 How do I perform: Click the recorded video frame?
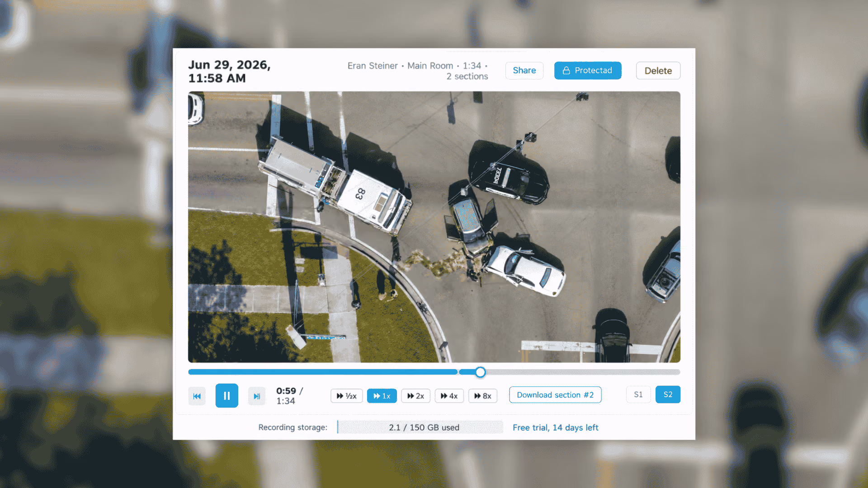click(x=434, y=227)
